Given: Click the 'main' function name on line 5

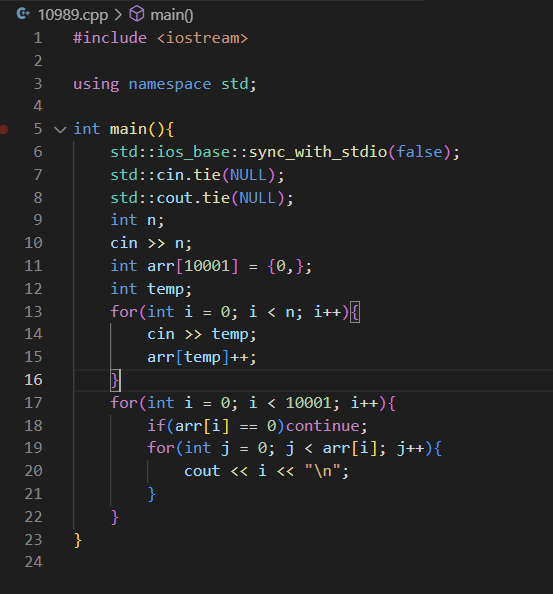Looking at the screenshot, I should [128, 130].
